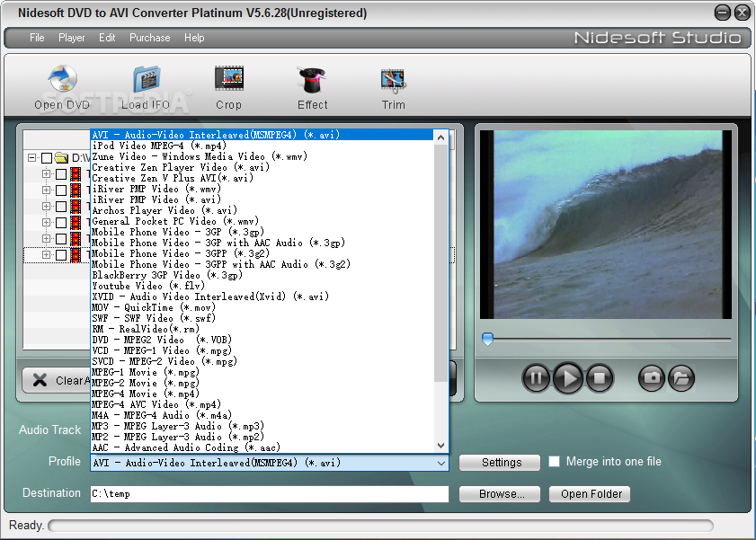
Task: Select SVCD - MPEG-2 Video profile
Action: point(262,361)
